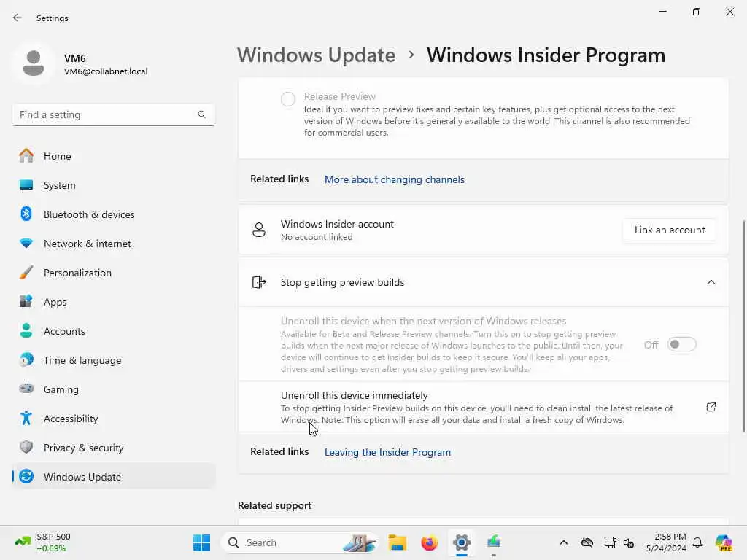Screen dimensions: 747x560
Task: Click the Settings gear icon in taskbar
Action: point(461,542)
